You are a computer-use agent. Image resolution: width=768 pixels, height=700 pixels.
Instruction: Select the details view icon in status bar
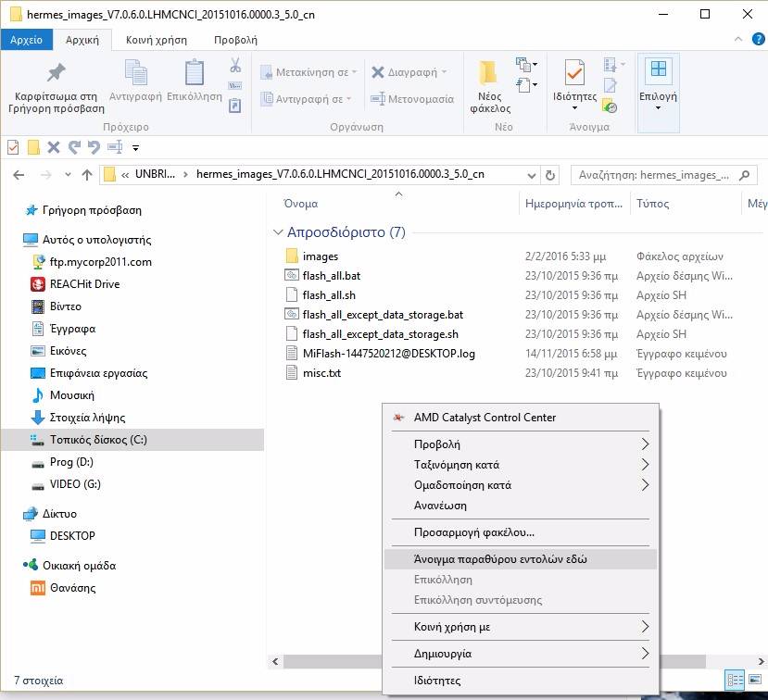click(x=737, y=681)
